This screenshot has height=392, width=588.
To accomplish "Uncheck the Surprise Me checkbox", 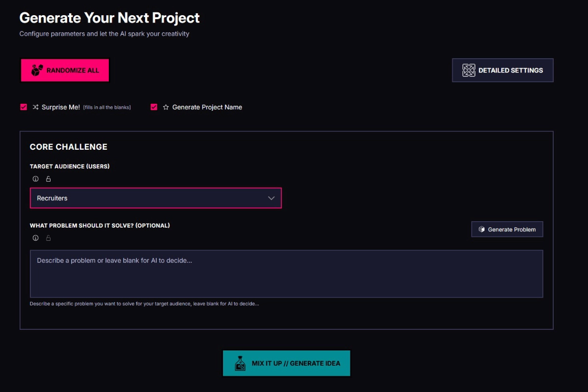I will point(24,107).
